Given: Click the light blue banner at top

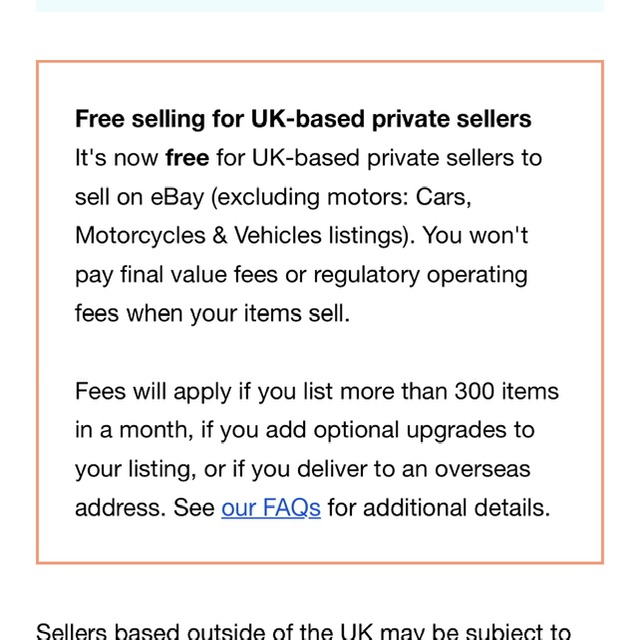Looking at the screenshot, I should pyautogui.click(x=320, y=5).
